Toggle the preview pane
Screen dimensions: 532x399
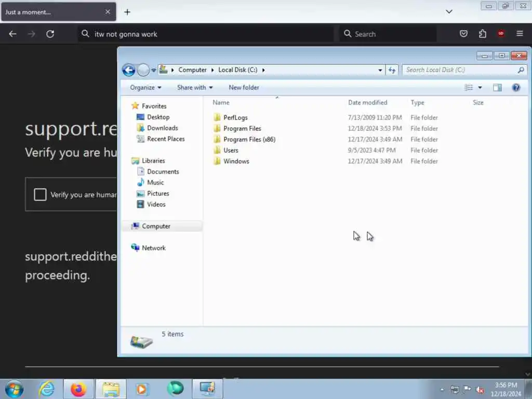(x=497, y=87)
